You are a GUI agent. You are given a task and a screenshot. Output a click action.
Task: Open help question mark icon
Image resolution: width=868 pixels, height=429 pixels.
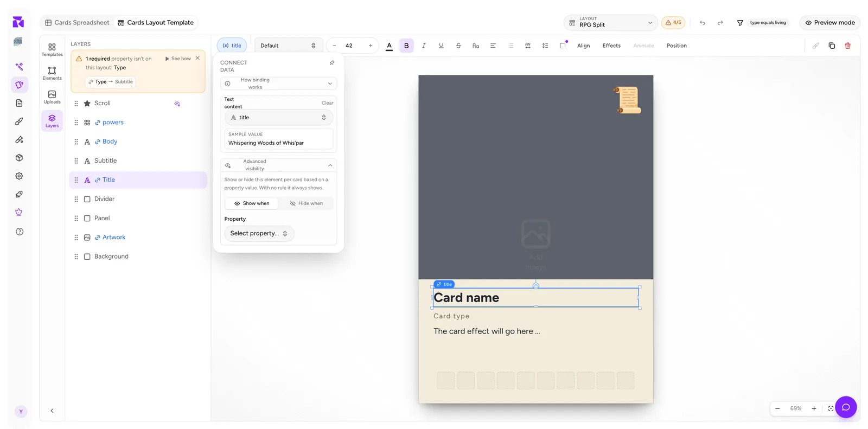pos(20,232)
